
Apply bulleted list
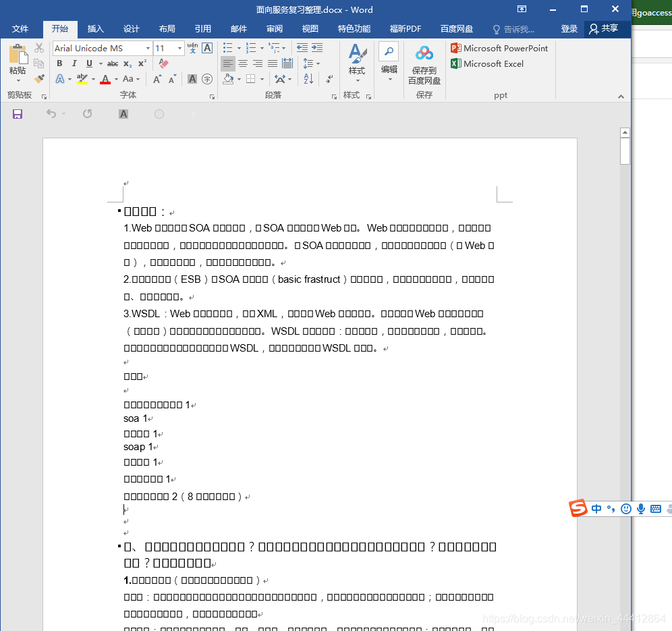[227, 48]
